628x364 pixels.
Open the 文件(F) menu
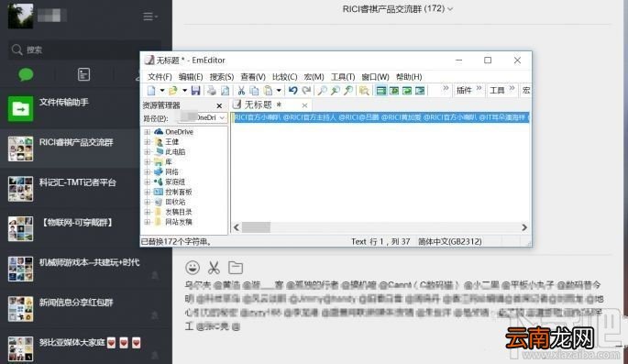160,76
